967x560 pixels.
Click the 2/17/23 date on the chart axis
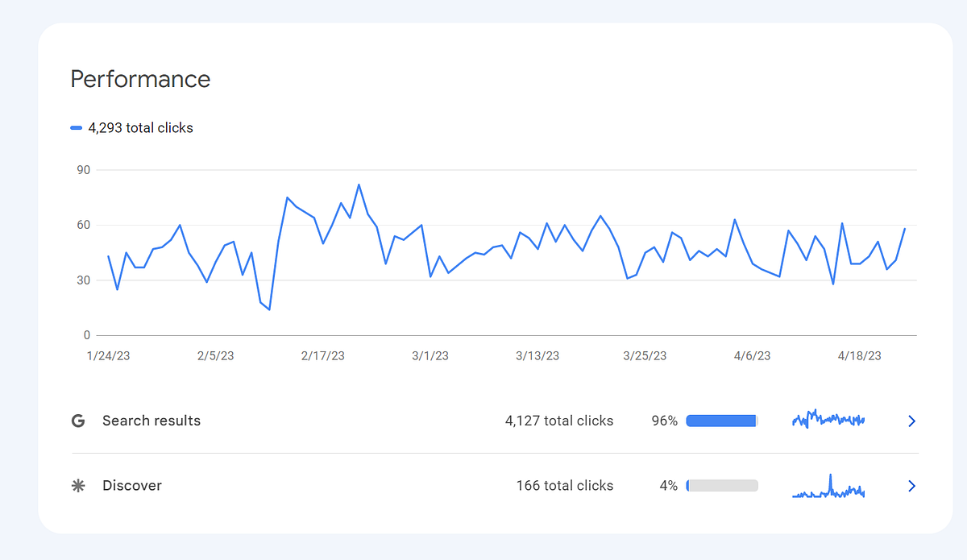click(x=322, y=356)
